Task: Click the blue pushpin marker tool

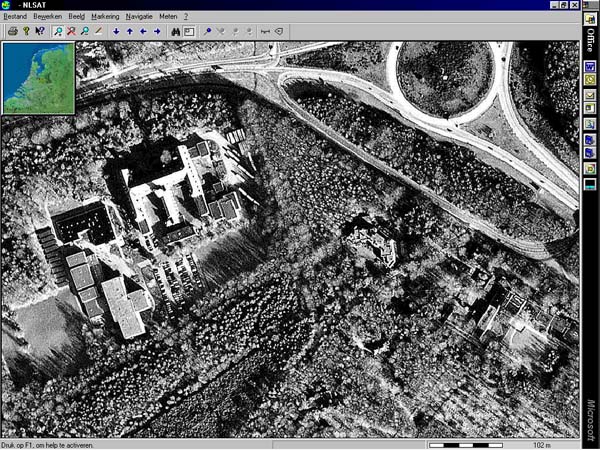Action: coord(207,31)
